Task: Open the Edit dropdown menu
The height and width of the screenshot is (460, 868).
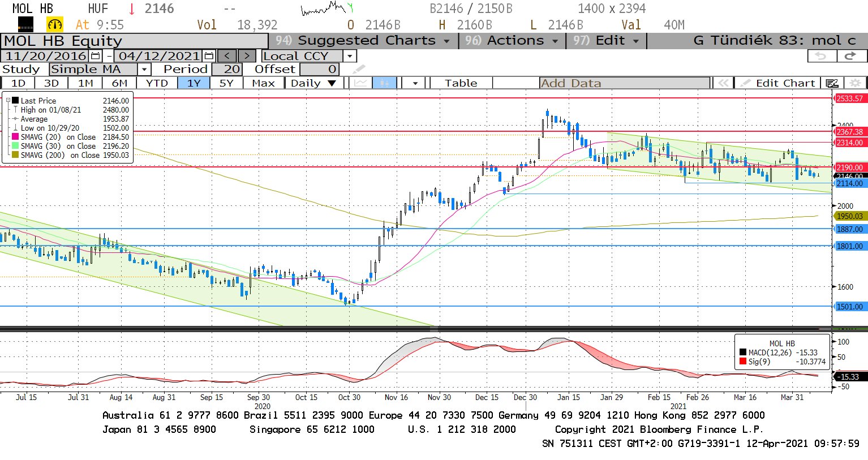Action: tap(607, 41)
